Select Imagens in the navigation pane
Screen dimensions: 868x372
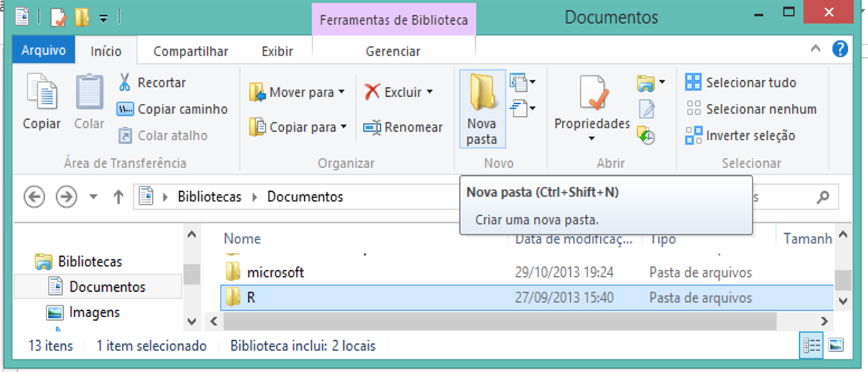(94, 313)
